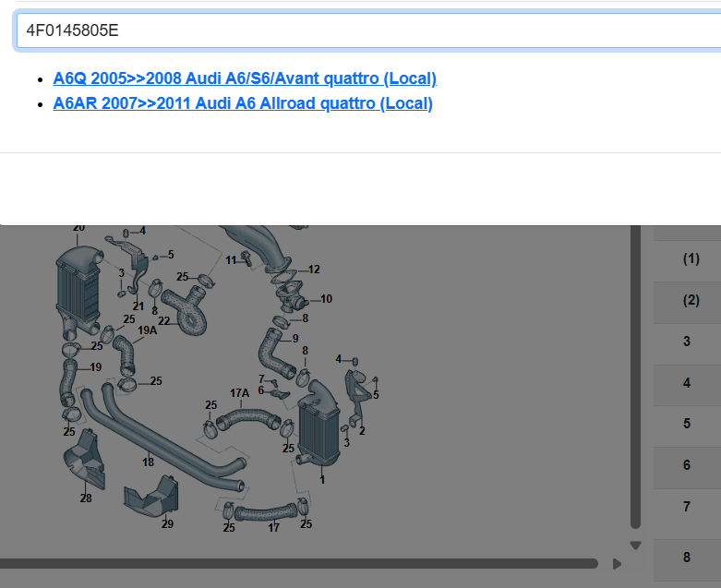
Task: Click the part number search input field
Action: (x=369, y=30)
